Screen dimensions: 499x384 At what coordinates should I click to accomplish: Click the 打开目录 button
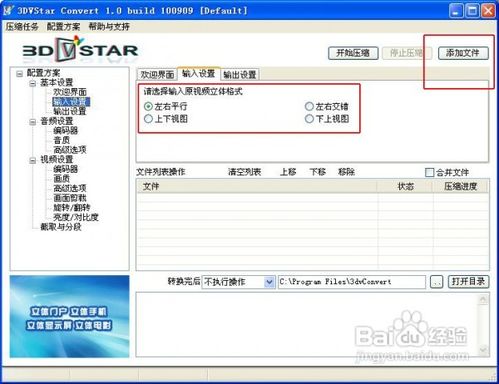(x=468, y=282)
